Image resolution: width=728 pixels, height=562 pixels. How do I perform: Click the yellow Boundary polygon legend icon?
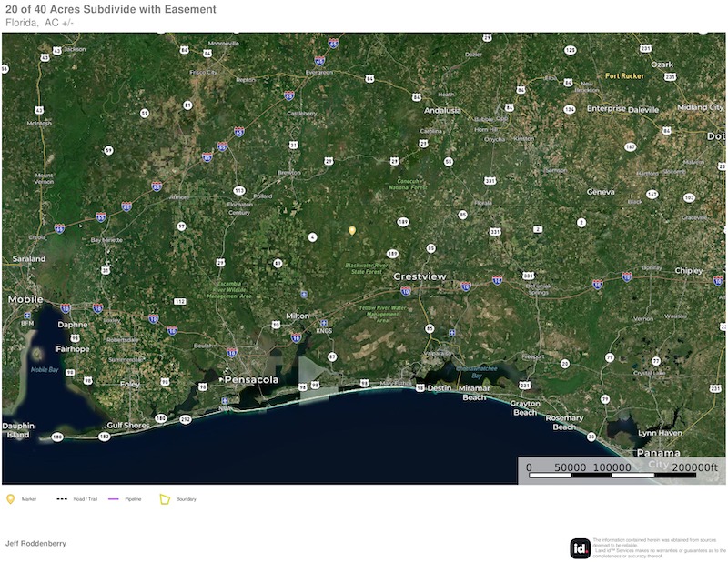coord(166,498)
